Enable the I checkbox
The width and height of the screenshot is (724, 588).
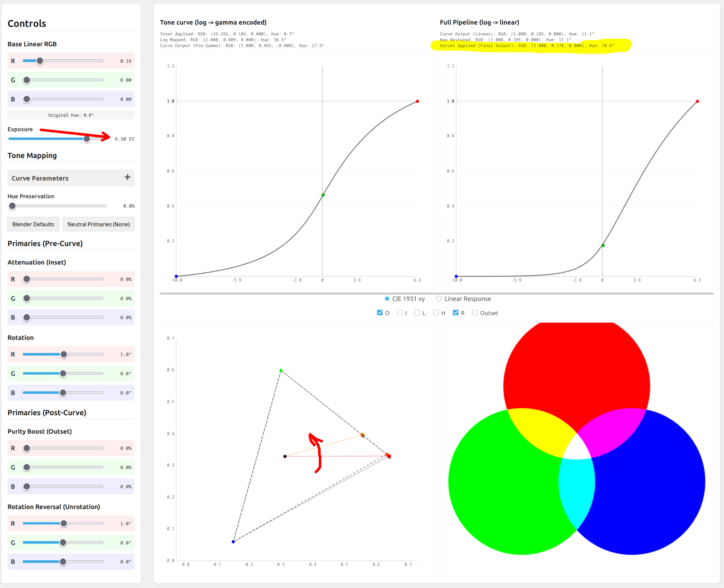[400, 313]
